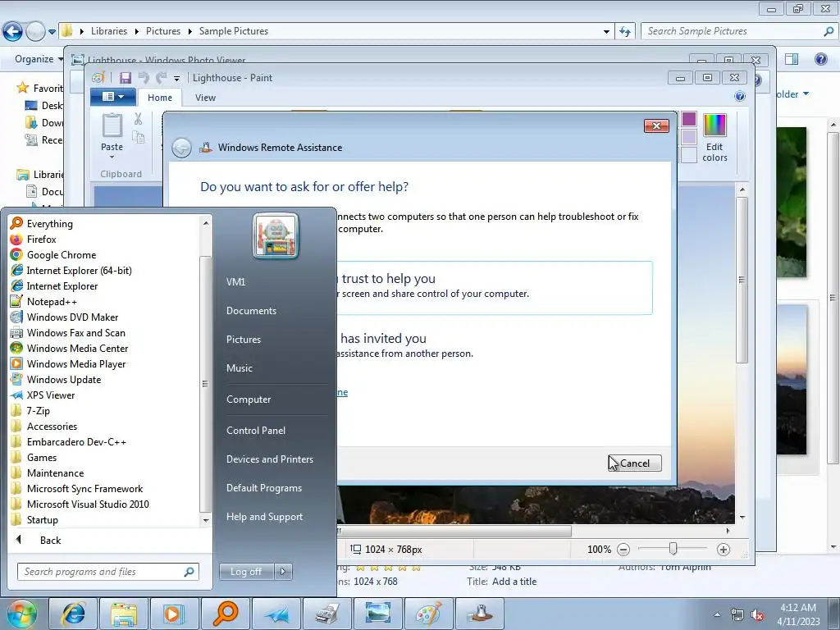This screenshot has height=630, width=840.
Task: Open the Paint application menu dropdown
Action: tap(112, 97)
